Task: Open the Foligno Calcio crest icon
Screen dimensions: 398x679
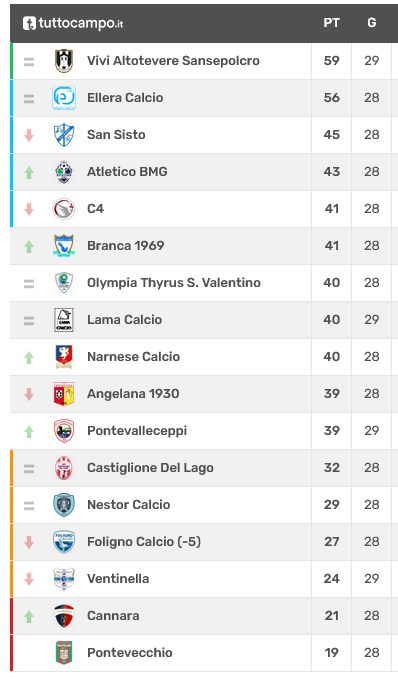Action: click(x=64, y=542)
